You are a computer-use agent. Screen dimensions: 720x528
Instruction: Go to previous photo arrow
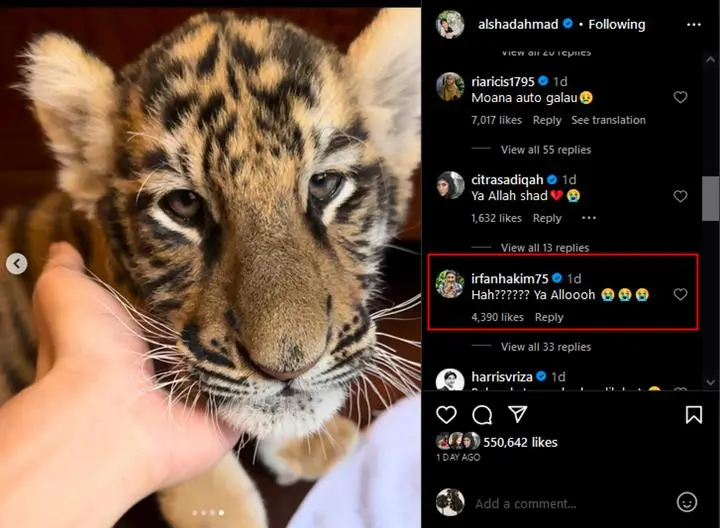(17, 264)
